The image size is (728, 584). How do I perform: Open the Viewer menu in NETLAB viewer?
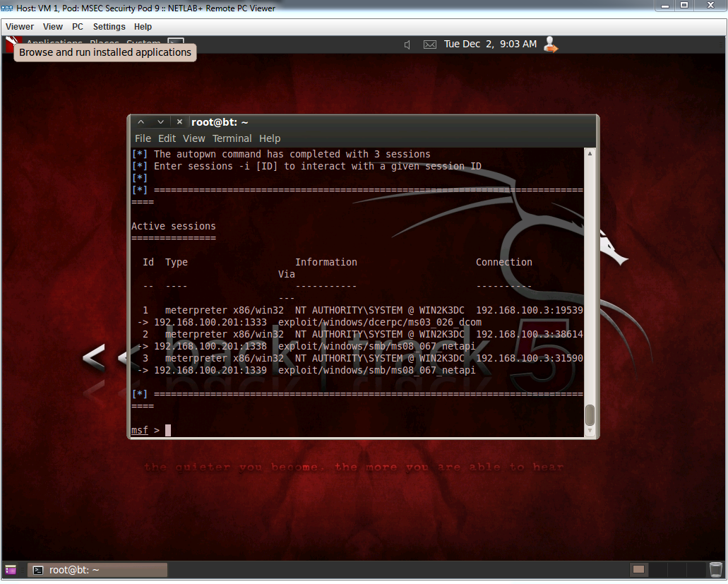pyautogui.click(x=20, y=27)
